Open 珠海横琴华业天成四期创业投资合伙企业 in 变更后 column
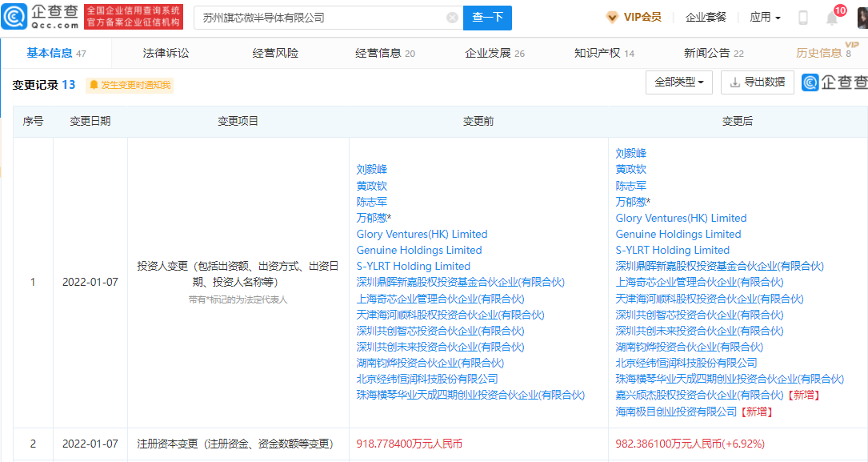Viewport: 868px width, 462px height. pyautogui.click(x=730, y=379)
